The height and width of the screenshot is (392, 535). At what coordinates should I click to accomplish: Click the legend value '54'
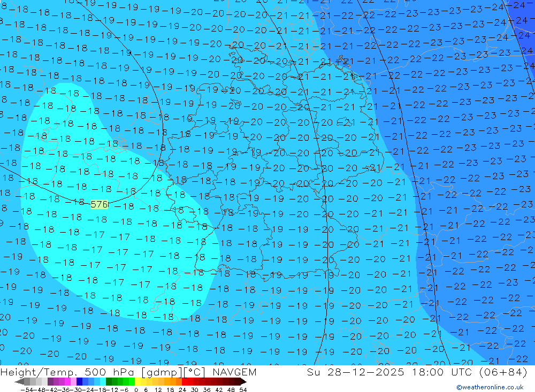click(x=243, y=390)
